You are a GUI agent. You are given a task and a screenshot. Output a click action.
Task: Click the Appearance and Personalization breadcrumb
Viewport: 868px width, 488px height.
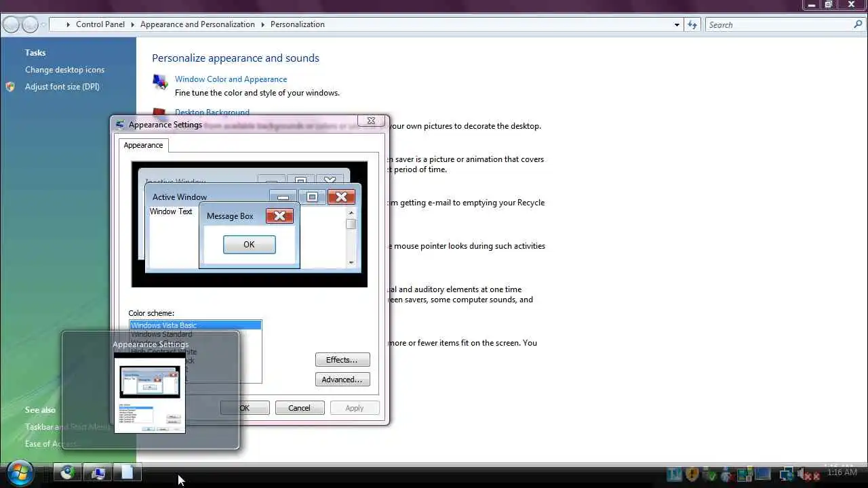(197, 24)
